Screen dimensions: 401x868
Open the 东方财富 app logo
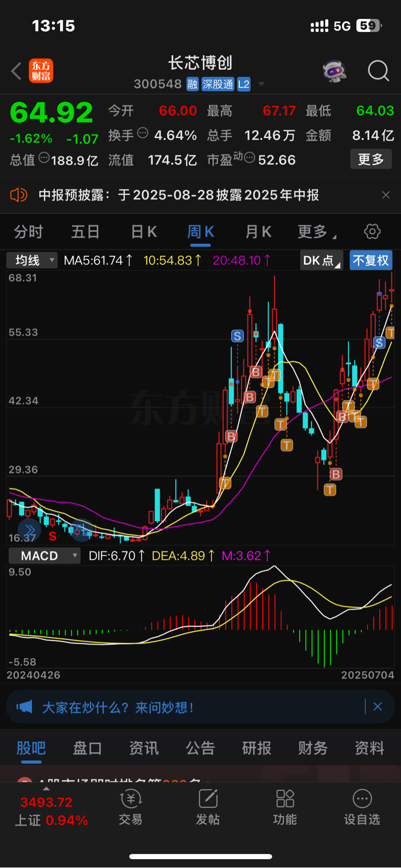coord(41,71)
